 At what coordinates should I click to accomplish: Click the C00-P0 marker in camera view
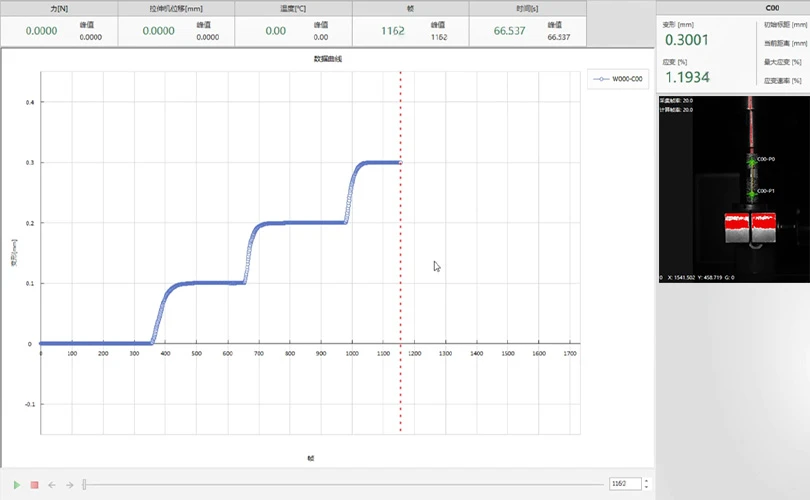point(752,162)
